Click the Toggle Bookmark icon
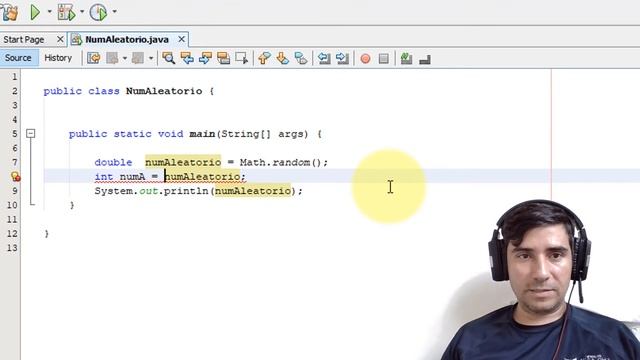 point(301,58)
